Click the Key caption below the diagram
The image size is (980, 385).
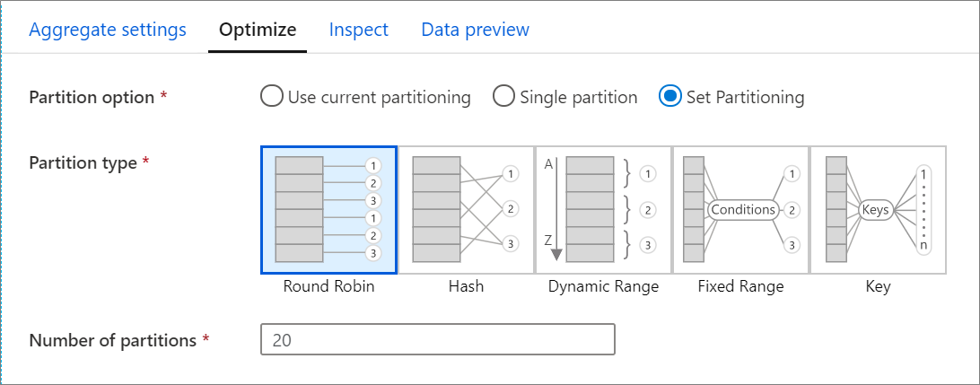point(878,287)
